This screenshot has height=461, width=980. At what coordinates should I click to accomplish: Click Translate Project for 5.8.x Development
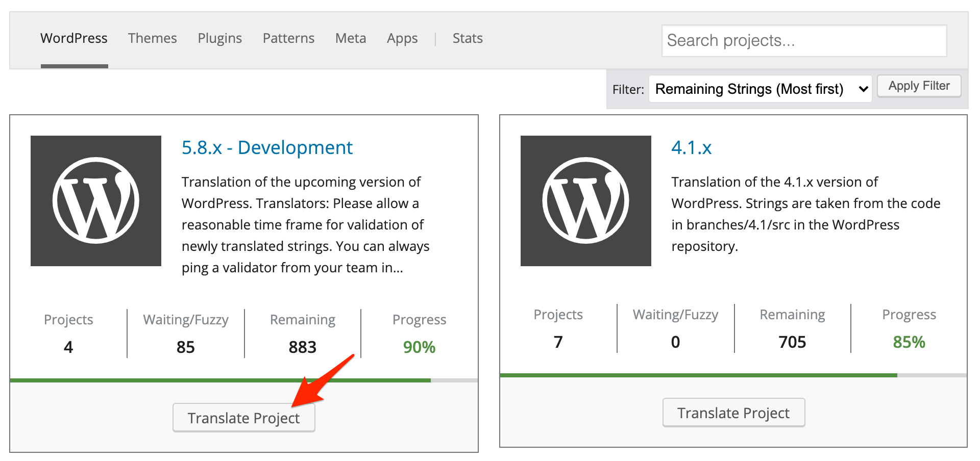244,418
